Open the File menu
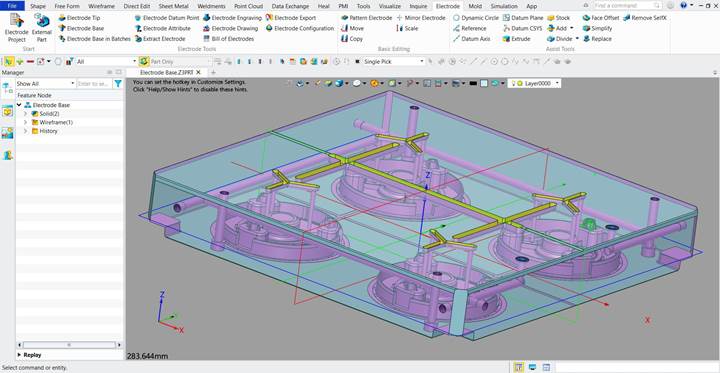Viewport: 720px width, 373px height. (12, 6)
